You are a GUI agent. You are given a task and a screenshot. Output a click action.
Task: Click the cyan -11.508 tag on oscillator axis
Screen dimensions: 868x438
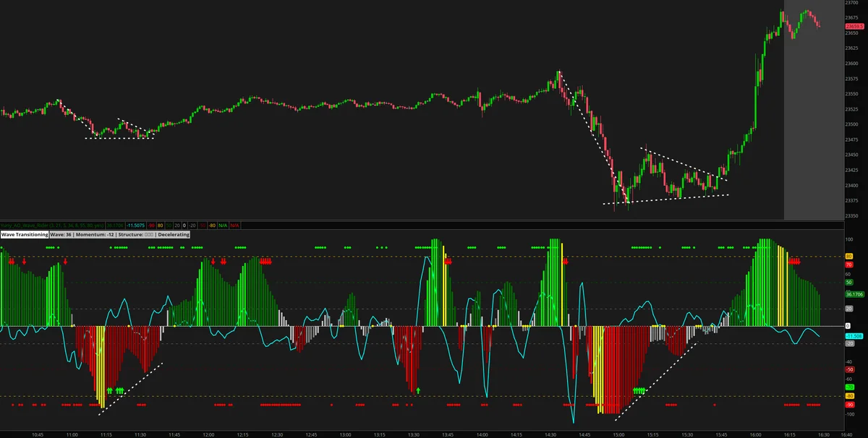click(x=853, y=336)
